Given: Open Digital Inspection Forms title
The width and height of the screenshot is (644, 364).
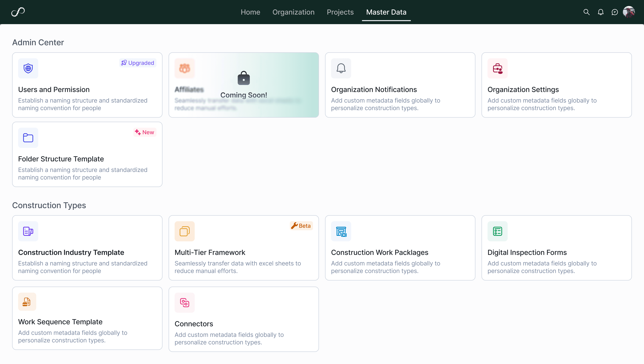Looking at the screenshot, I should pyautogui.click(x=527, y=253).
